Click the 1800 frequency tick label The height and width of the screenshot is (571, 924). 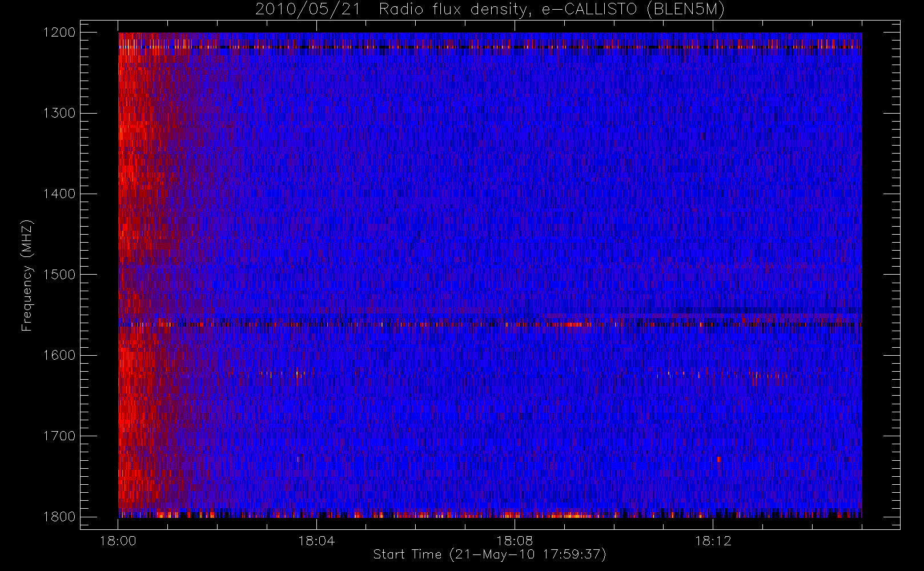click(59, 516)
